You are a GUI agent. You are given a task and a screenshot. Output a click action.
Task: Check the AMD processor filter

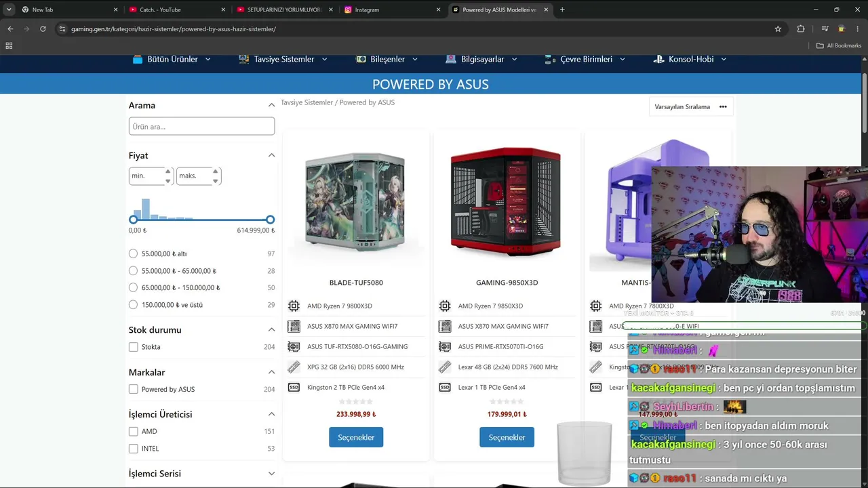[133, 431]
